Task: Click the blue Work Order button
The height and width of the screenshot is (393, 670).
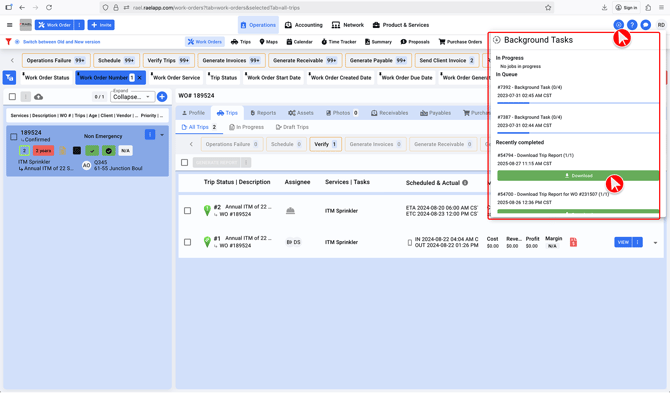Action: (54, 25)
